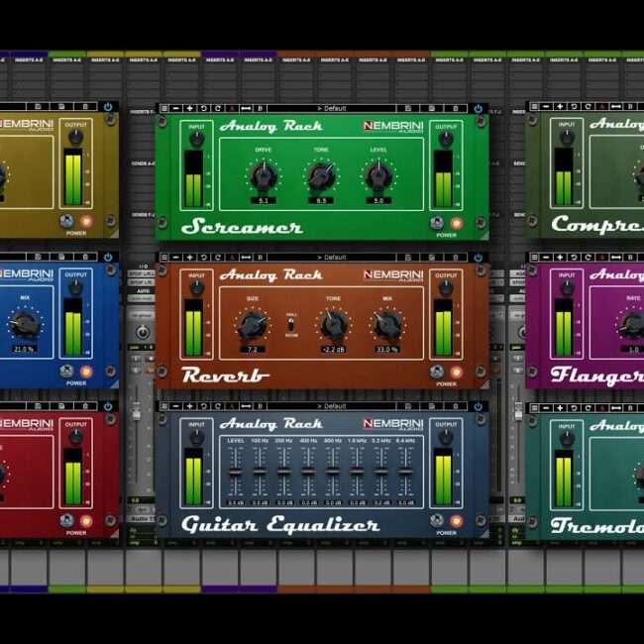Screen dimensions: 644x644
Task: Redo change in Reverb plugin toolbar
Action: coord(218,258)
